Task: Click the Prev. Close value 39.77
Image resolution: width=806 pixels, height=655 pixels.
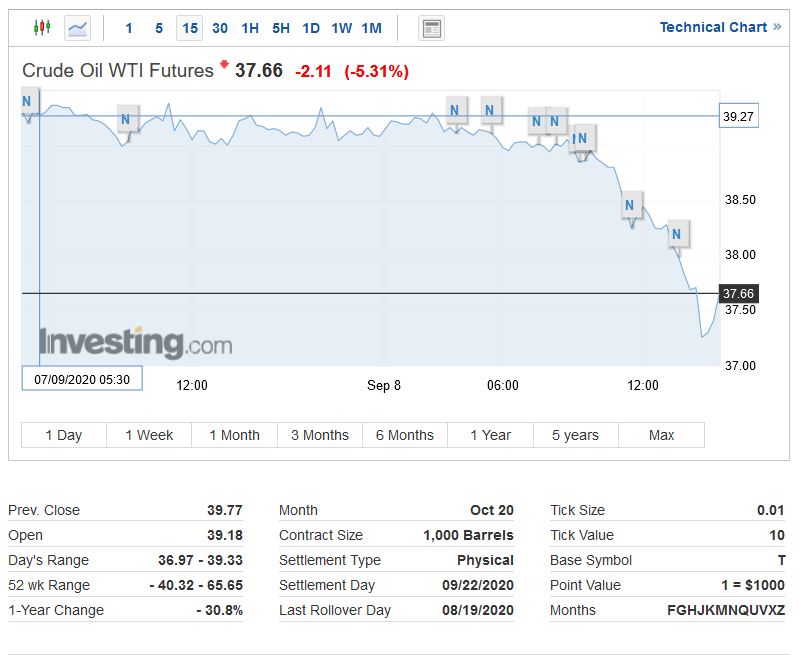Action: tap(225, 510)
